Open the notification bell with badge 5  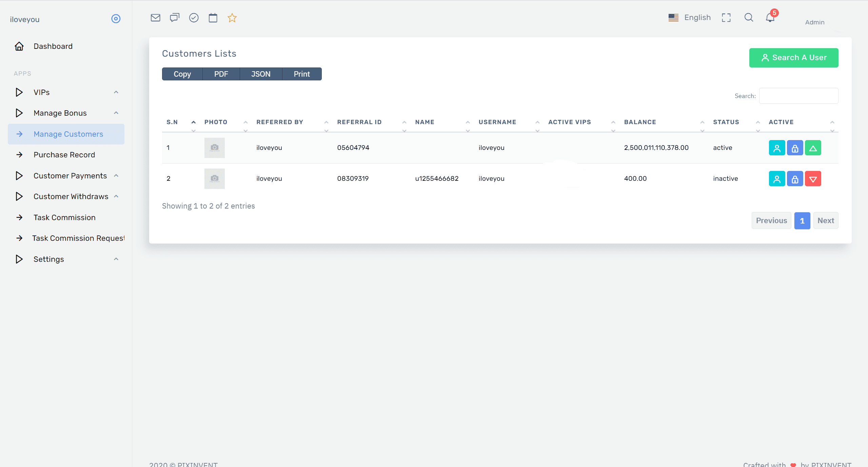(770, 18)
